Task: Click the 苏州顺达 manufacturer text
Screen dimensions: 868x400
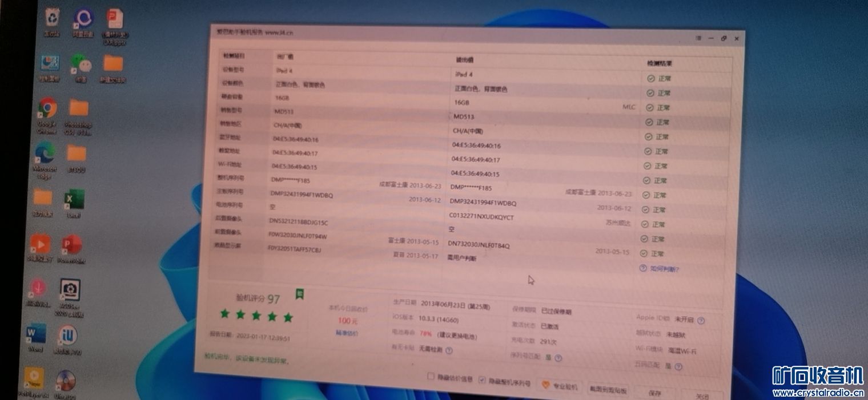Action: (x=618, y=223)
